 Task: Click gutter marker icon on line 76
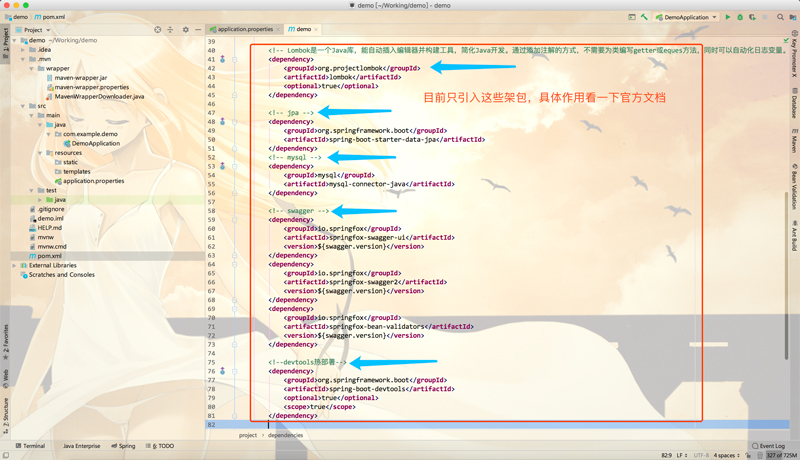click(x=222, y=371)
